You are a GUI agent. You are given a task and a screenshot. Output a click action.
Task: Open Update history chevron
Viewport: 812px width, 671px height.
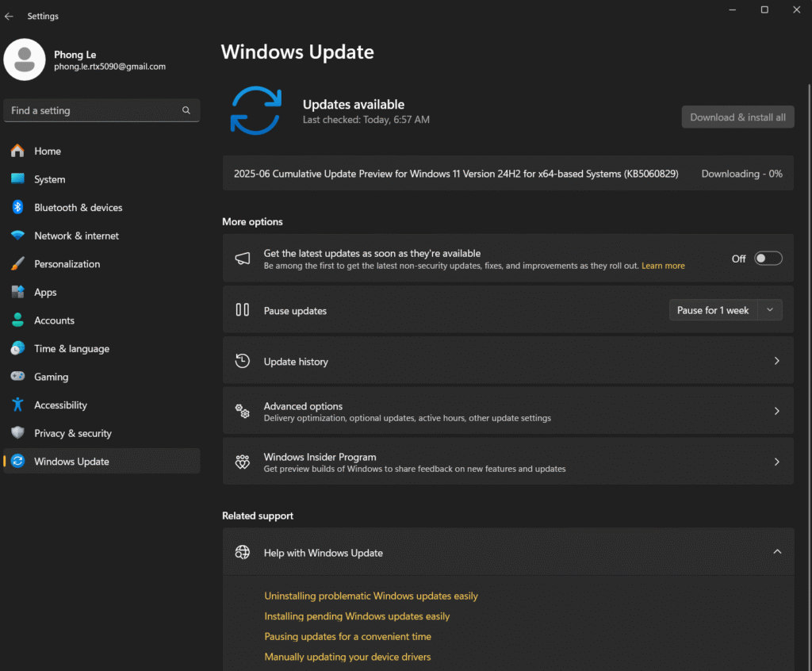pyautogui.click(x=777, y=361)
